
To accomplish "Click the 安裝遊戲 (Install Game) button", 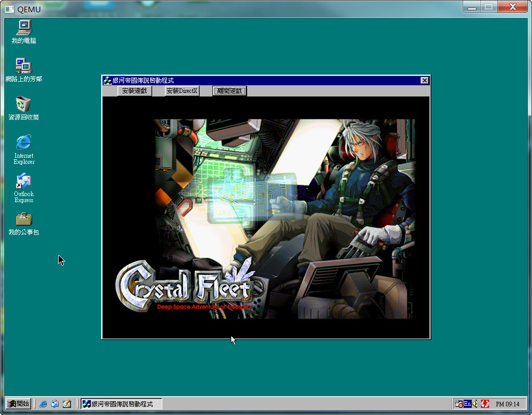I will [x=134, y=91].
